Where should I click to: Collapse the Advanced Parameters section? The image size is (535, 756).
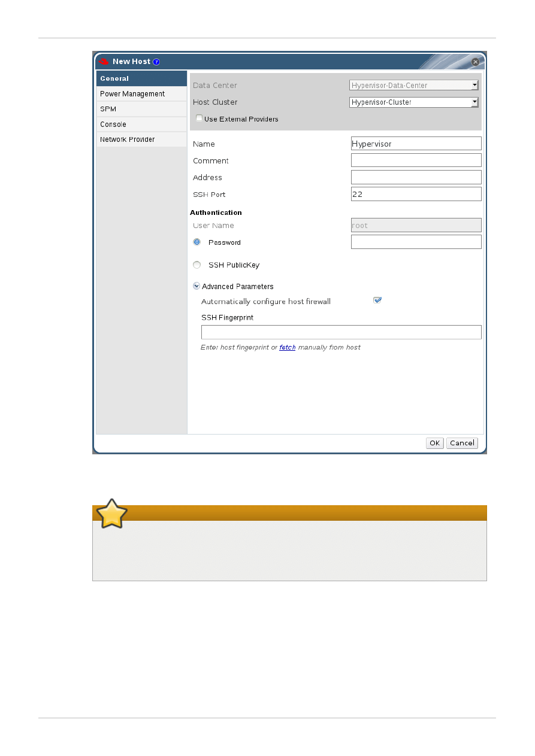click(197, 287)
